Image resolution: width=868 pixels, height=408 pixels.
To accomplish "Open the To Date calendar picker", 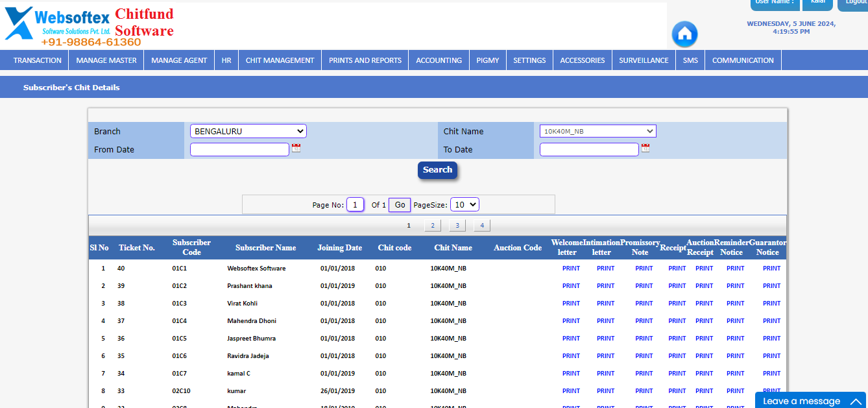I will pos(645,148).
